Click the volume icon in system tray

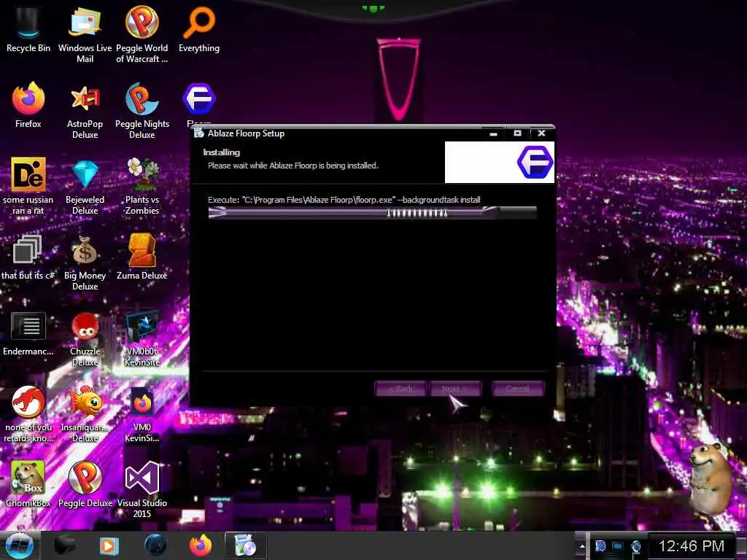[636, 546]
